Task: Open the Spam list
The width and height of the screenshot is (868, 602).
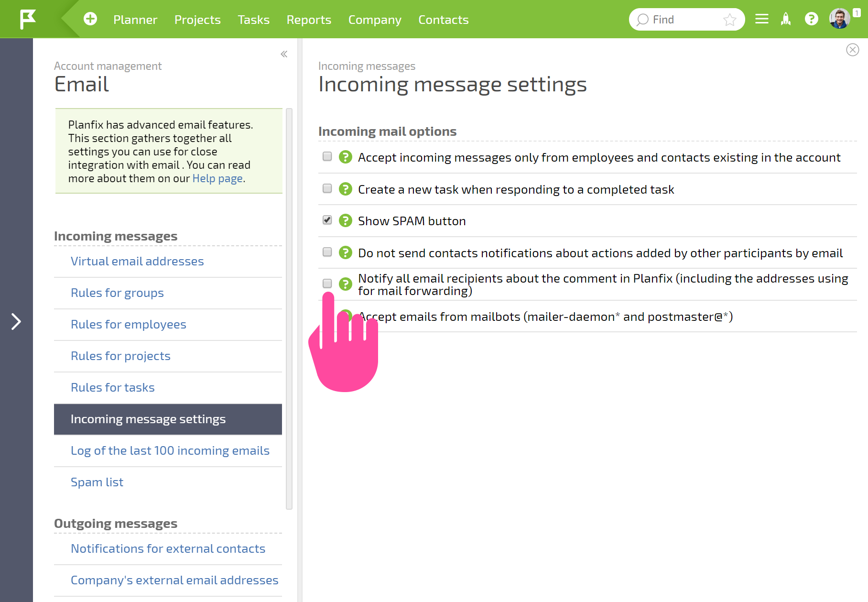Action: (x=97, y=482)
